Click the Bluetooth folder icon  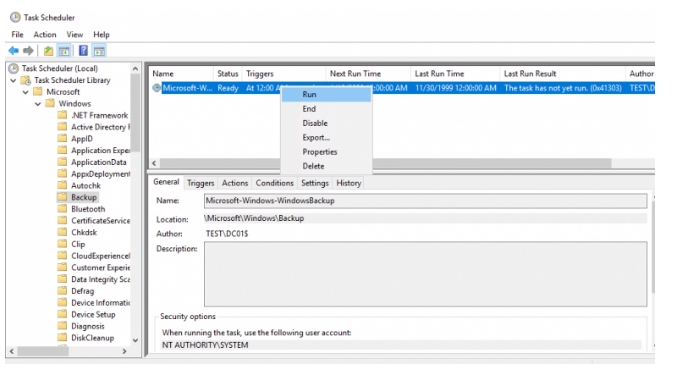point(62,208)
